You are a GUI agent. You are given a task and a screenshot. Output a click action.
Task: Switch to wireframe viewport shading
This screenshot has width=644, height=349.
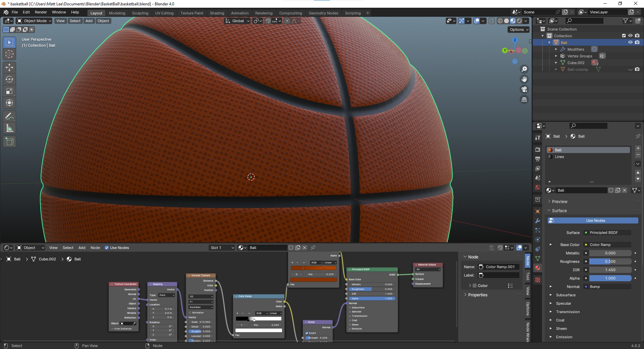click(x=500, y=21)
